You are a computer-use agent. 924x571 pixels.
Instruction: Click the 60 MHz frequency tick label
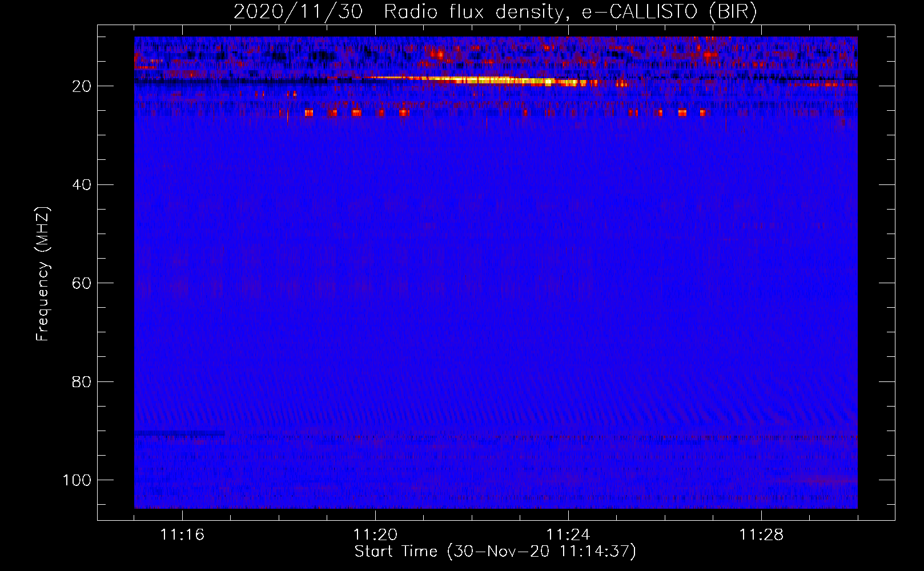tap(82, 283)
